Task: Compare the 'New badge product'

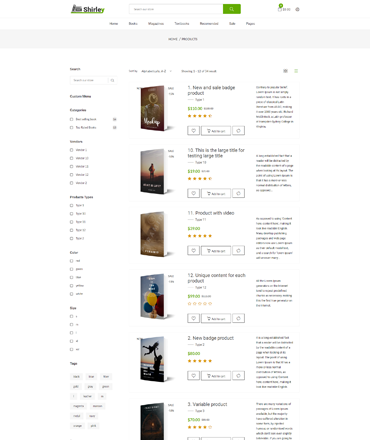Action: coord(238,376)
